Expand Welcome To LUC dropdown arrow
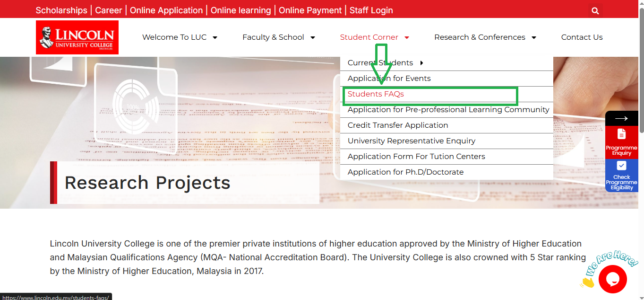Viewport: 644px width, 300px height. click(x=215, y=37)
